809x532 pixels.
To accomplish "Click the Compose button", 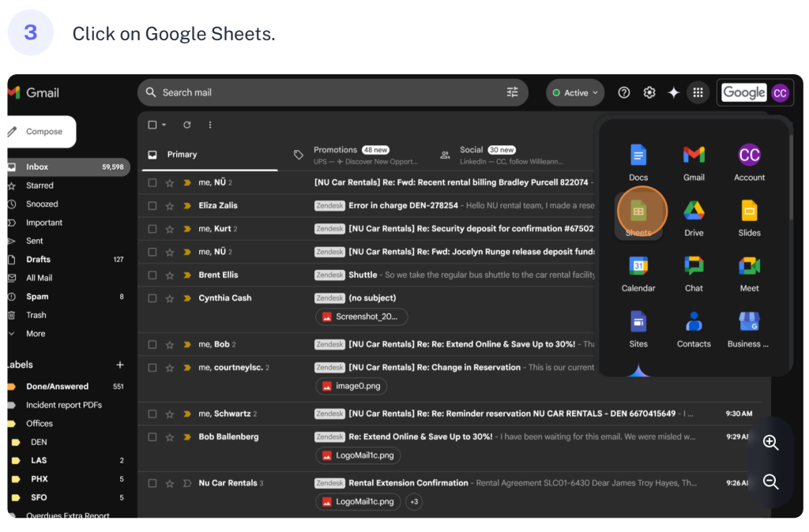I will click(43, 132).
